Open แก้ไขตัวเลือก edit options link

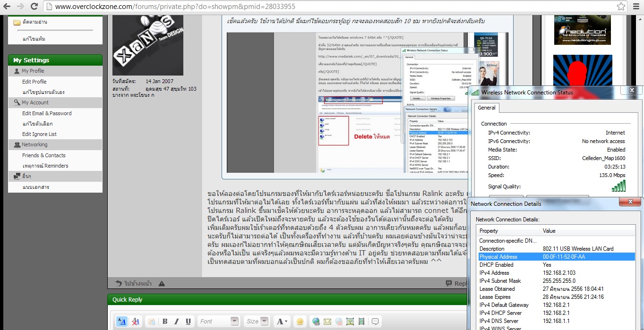37,124
